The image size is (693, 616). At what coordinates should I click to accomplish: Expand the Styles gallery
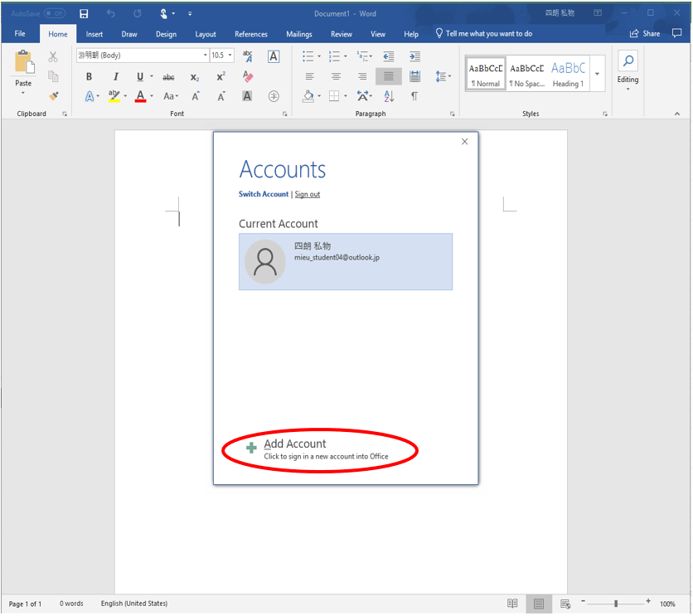click(x=597, y=74)
